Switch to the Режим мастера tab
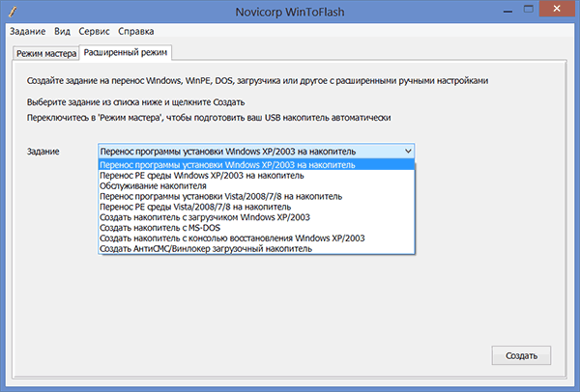Screen dimensions: 580x392 point(46,53)
